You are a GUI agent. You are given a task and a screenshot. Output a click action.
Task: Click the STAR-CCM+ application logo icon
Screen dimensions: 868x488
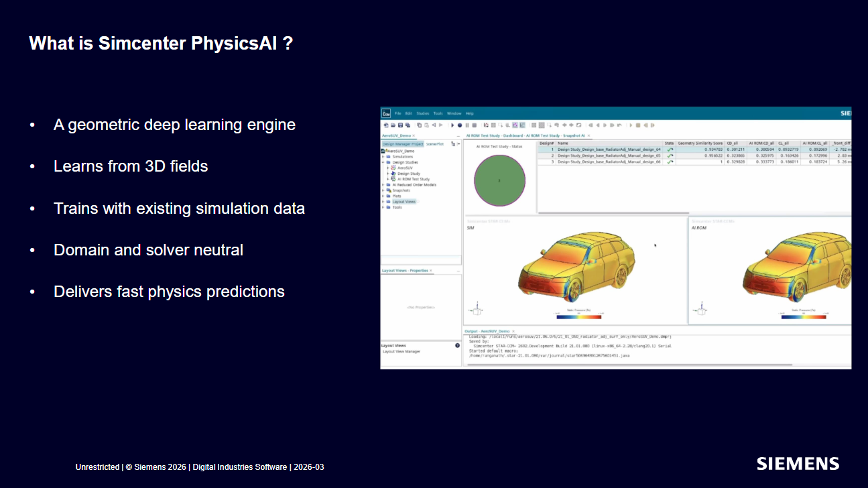point(386,113)
